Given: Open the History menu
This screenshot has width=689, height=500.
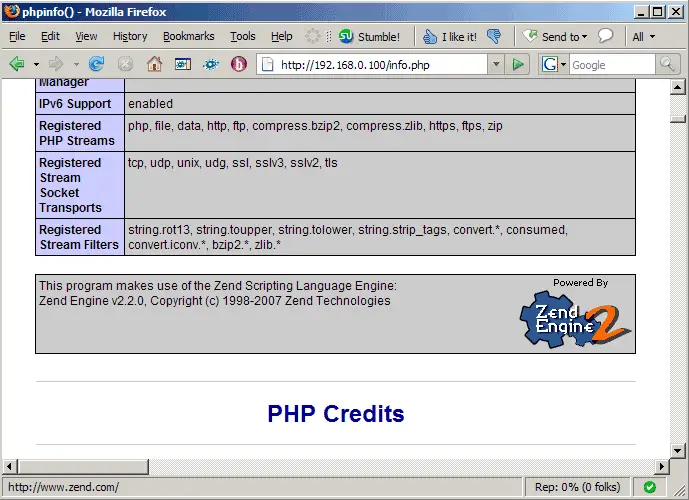Looking at the screenshot, I should pos(130,36).
